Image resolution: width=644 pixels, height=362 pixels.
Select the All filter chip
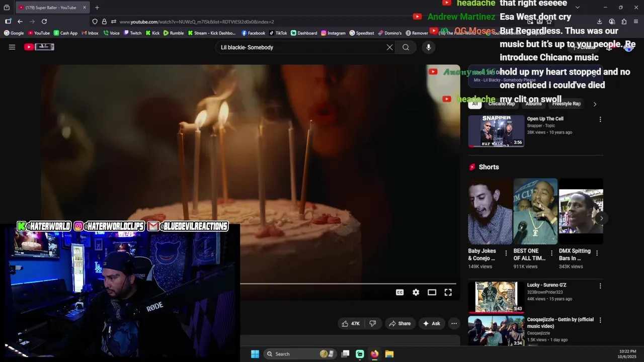(x=474, y=104)
